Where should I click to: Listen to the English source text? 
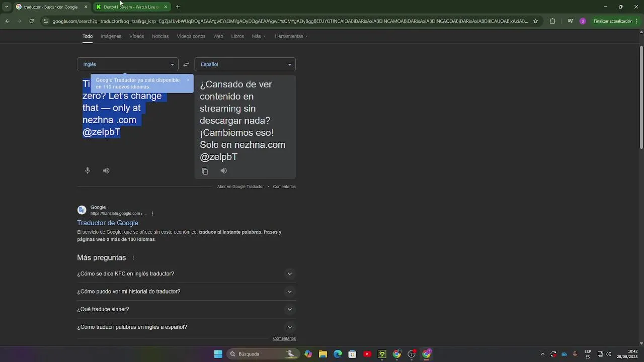tap(106, 170)
